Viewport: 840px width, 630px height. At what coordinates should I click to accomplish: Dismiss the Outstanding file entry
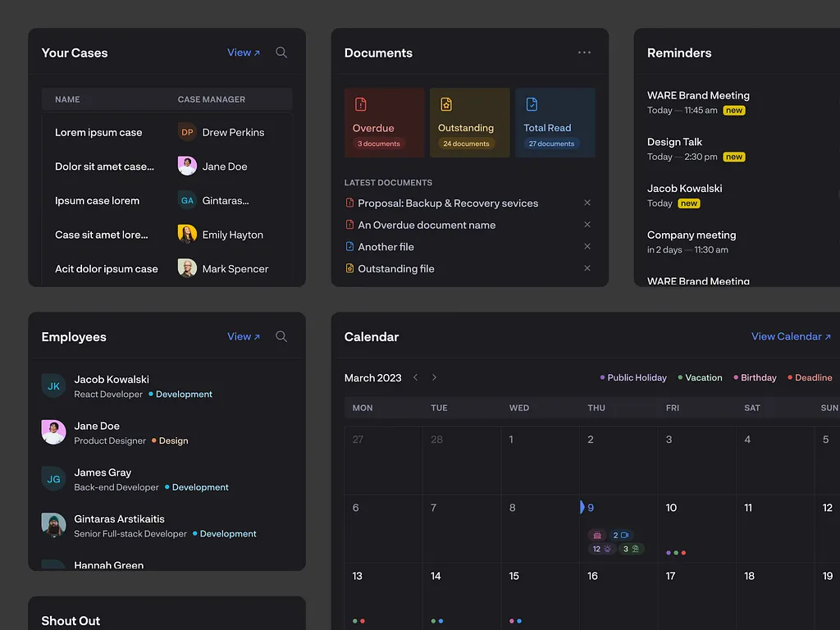tap(587, 268)
